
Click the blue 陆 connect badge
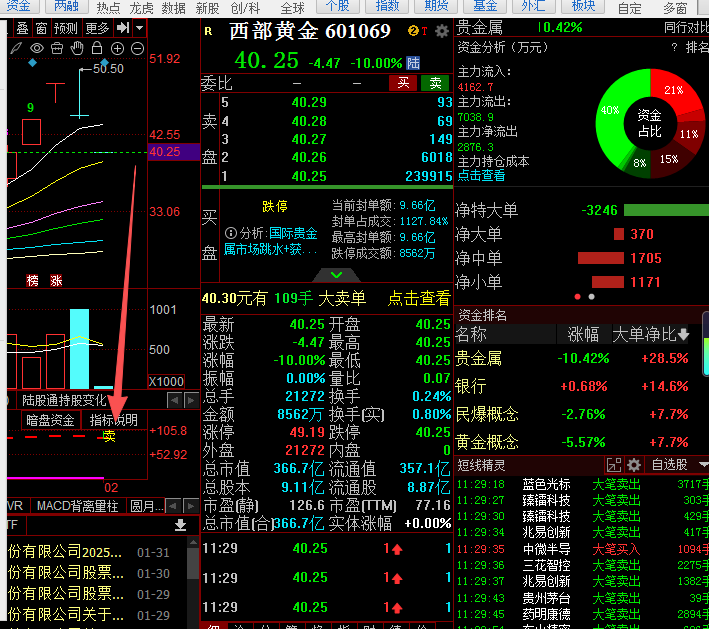413,63
